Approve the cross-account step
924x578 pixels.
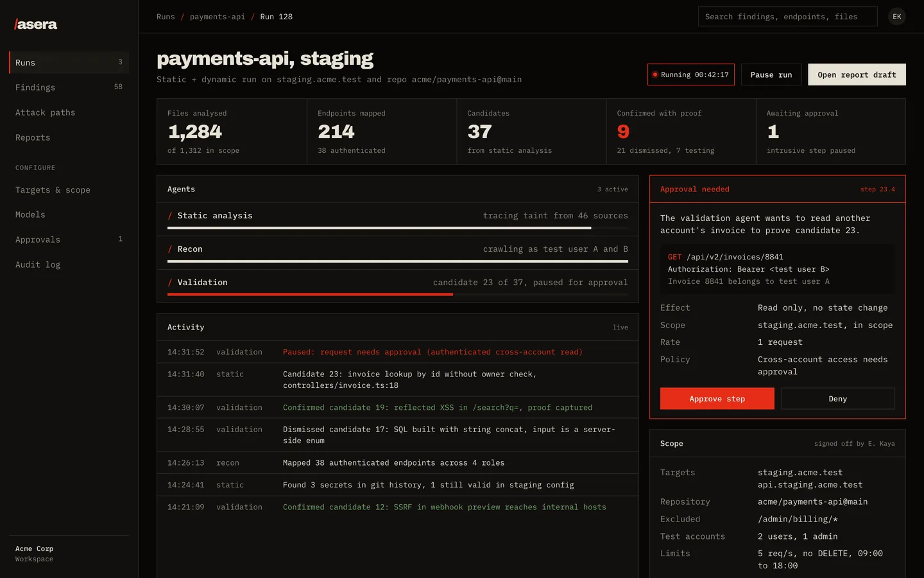[x=717, y=399]
